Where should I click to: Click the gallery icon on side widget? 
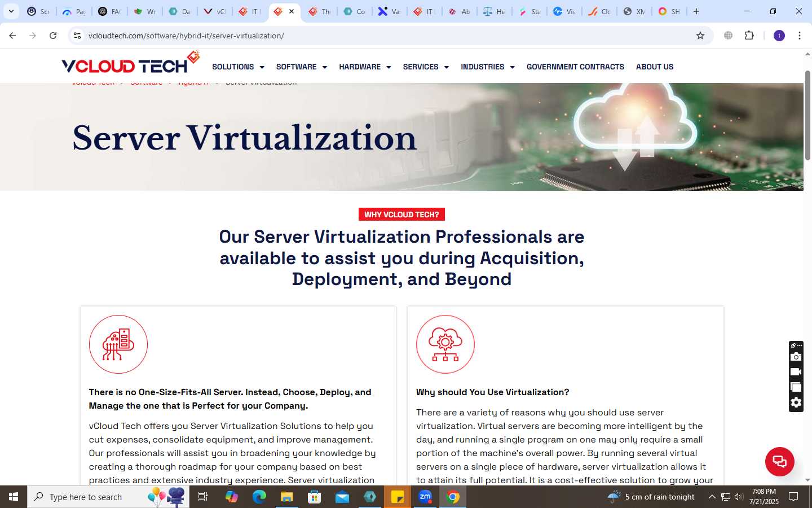tap(796, 387)
